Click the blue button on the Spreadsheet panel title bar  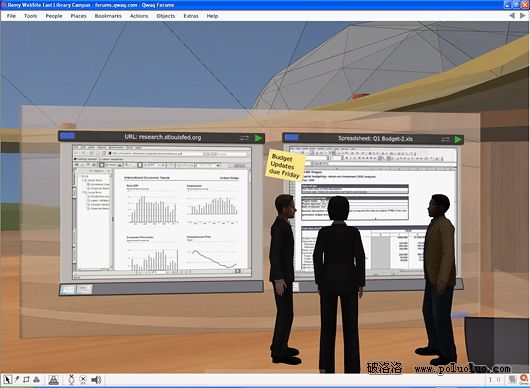point(291,137)
